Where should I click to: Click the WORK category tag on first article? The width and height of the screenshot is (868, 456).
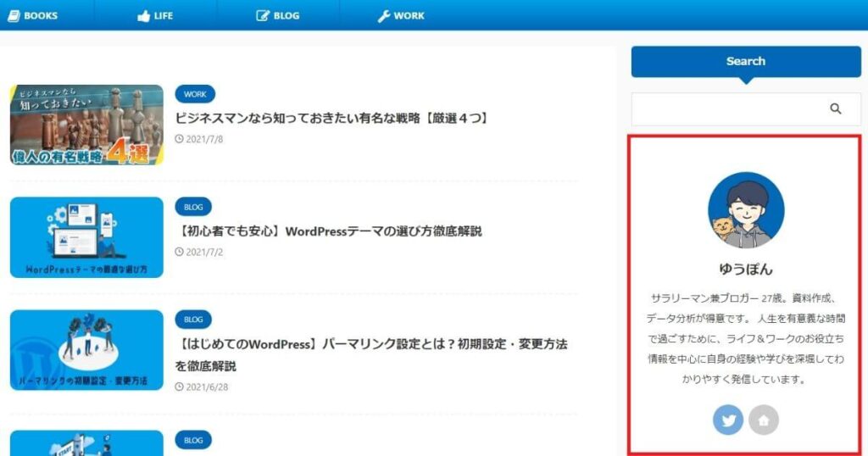pos(194,94)
